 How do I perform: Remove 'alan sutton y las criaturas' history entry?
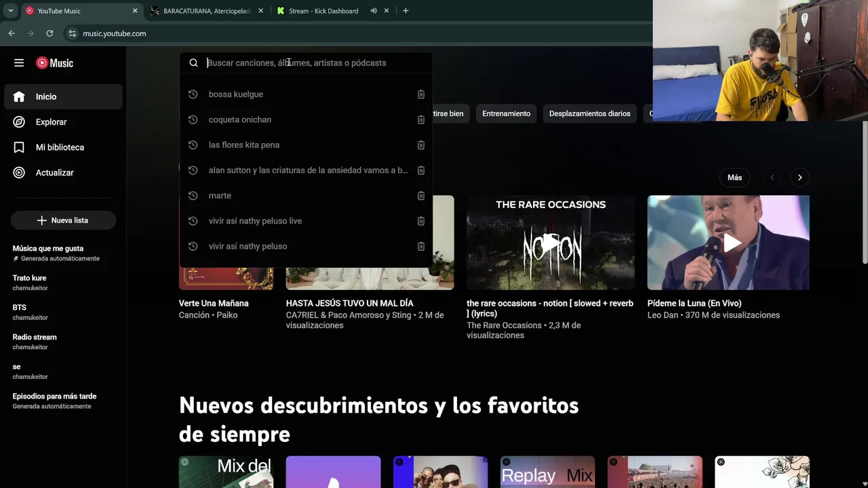coord(420,170)
